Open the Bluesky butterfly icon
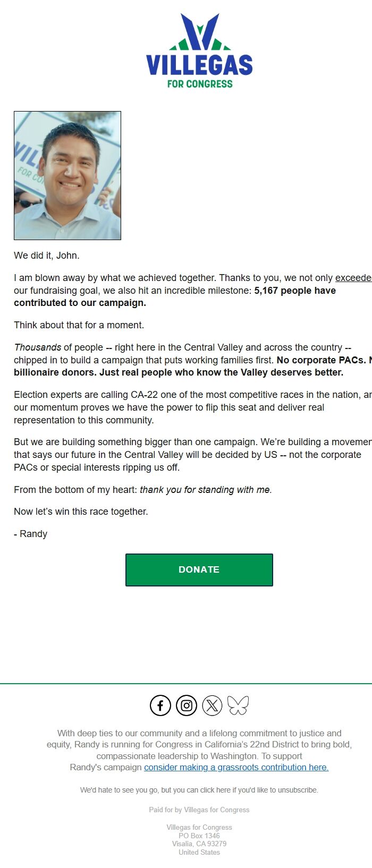Image resolution: width=372 pixels, height=868 pixels. coord(238,705)
